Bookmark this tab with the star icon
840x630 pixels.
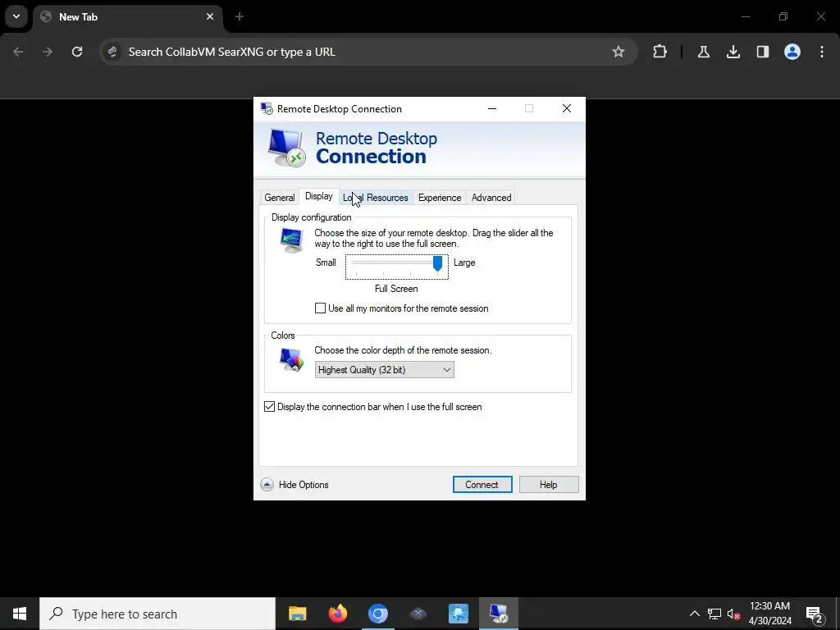pos(619,52)
